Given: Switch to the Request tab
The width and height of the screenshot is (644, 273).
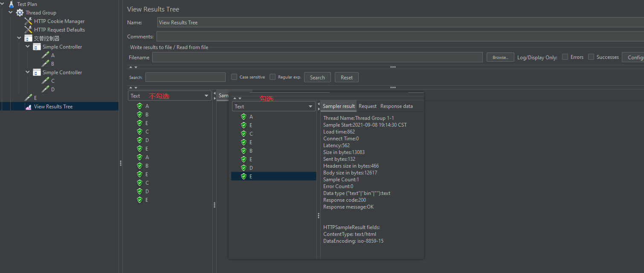Looking at the screenshot, I should pyautogui.click(x=368, y=106).
